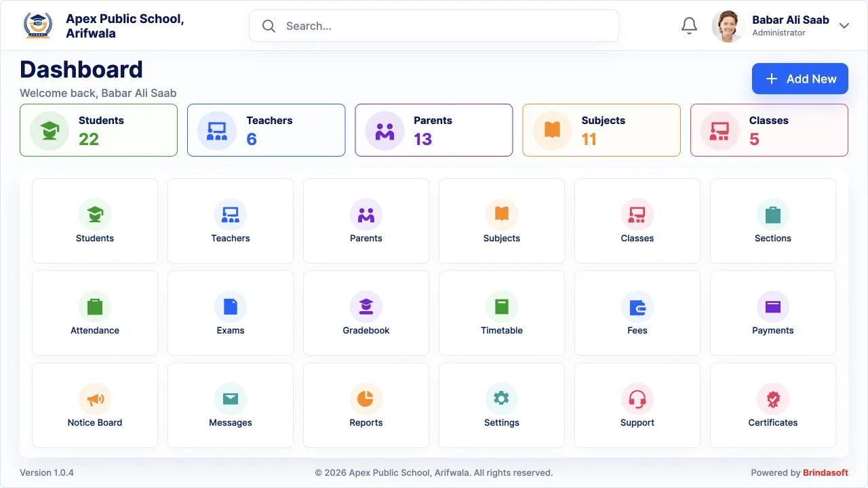Viewport: 868px width, 488px height.
Task: Open the Certificates badge icon
Action: click(x=773, y=399)
